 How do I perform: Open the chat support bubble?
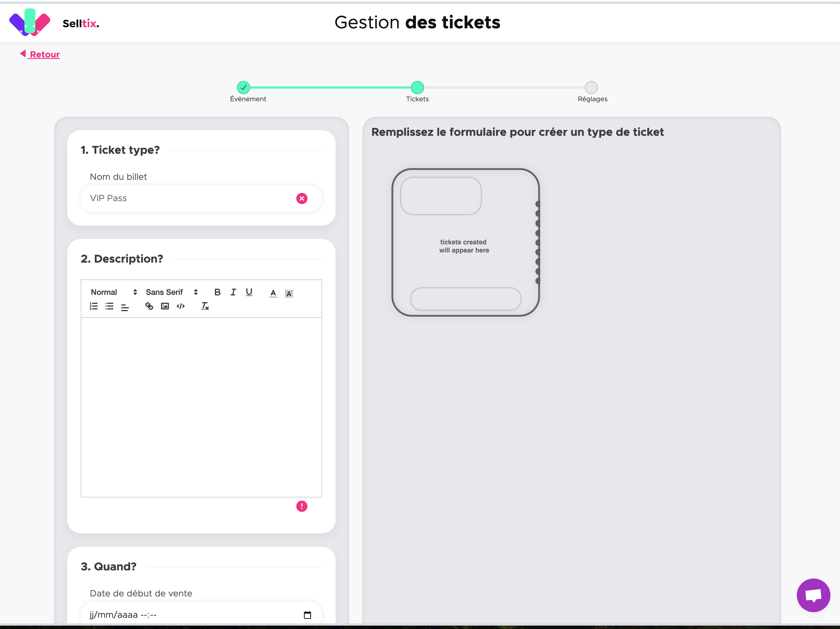pos(813,595)
